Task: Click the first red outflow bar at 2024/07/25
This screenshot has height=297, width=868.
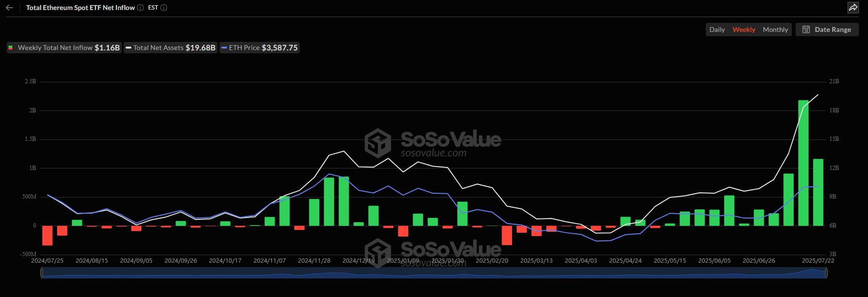Action: click(x=47, y=236)
